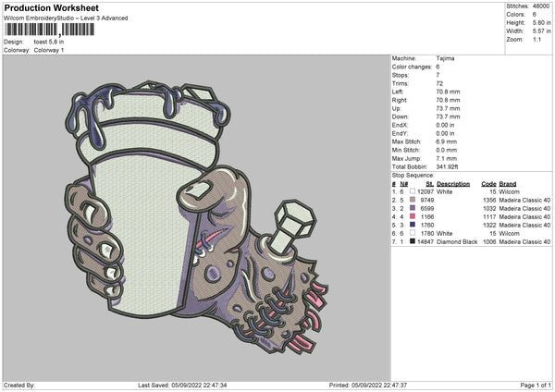
Task: Click the tan swatch for thread 1356
Action: (x=413, y=199)
